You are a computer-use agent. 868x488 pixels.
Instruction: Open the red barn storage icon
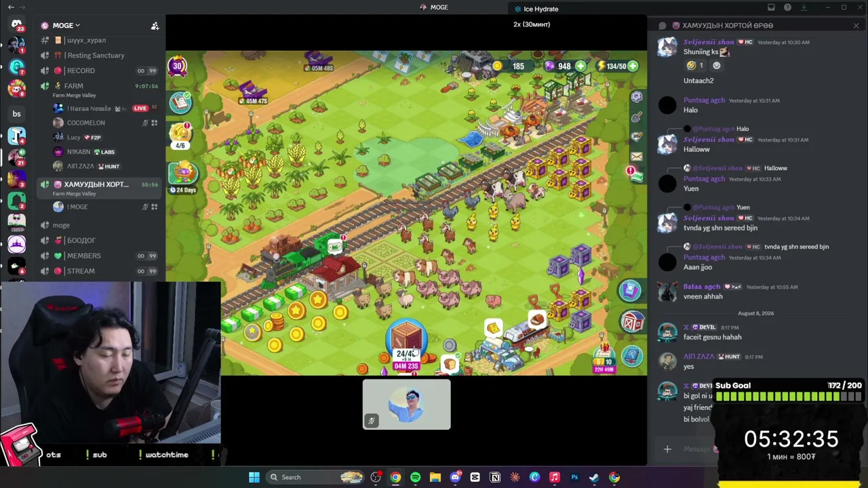tap(631, 323)
